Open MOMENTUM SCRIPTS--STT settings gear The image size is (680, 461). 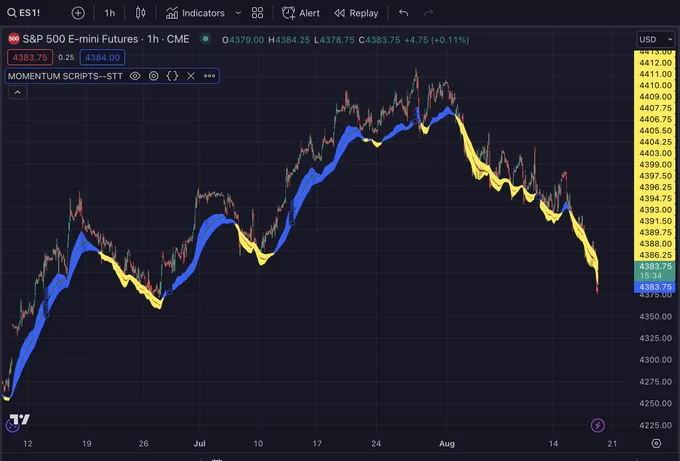[x=154, y=76]
